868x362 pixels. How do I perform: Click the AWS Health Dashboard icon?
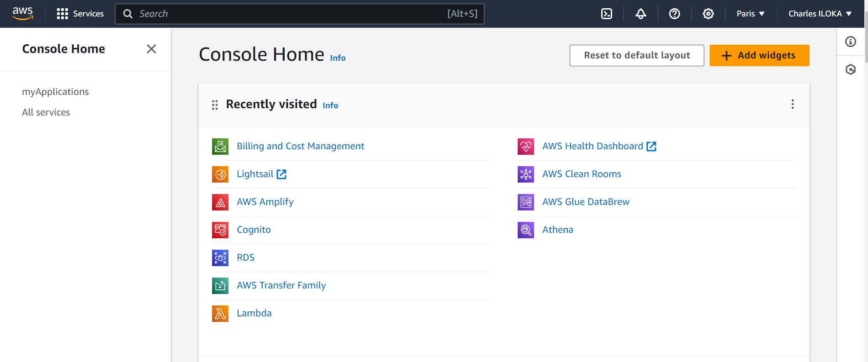[526, 147]
